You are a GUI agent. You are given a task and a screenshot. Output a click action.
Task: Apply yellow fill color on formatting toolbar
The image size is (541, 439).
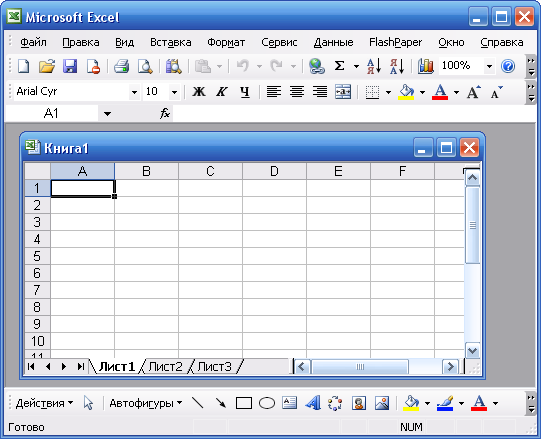406,92
